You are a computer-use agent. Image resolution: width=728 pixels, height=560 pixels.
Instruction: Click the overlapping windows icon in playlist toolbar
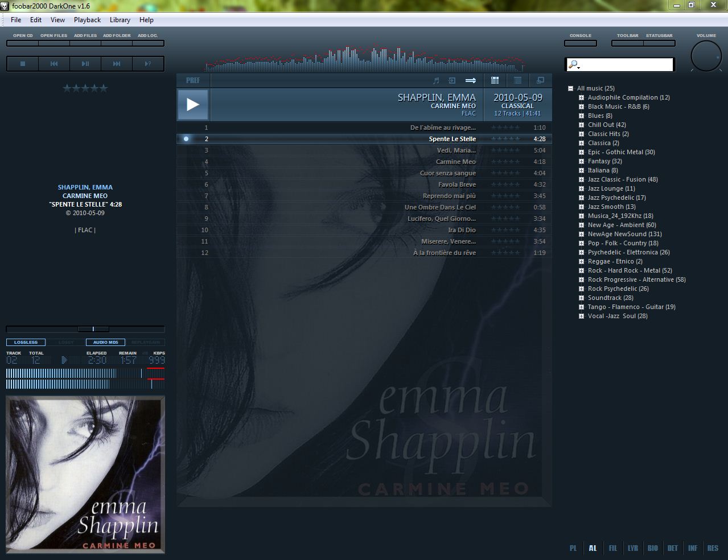pyautogui.click(x=540, y=81)
